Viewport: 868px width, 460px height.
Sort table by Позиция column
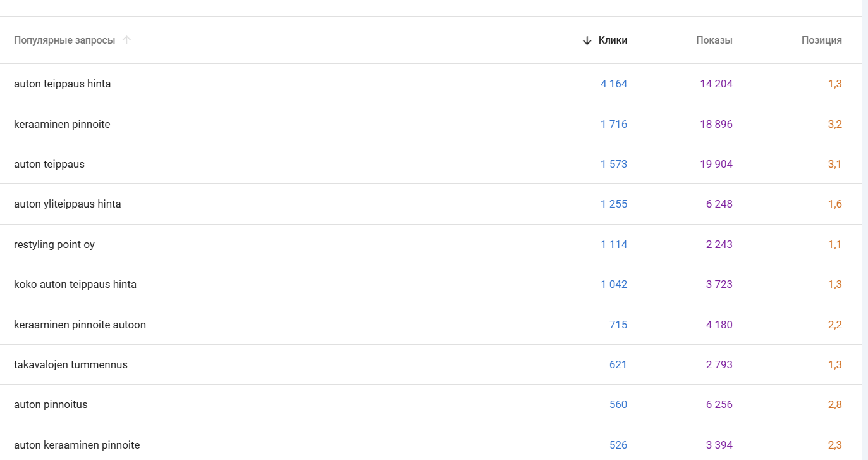pyautogui.click(x=821, y=40)
